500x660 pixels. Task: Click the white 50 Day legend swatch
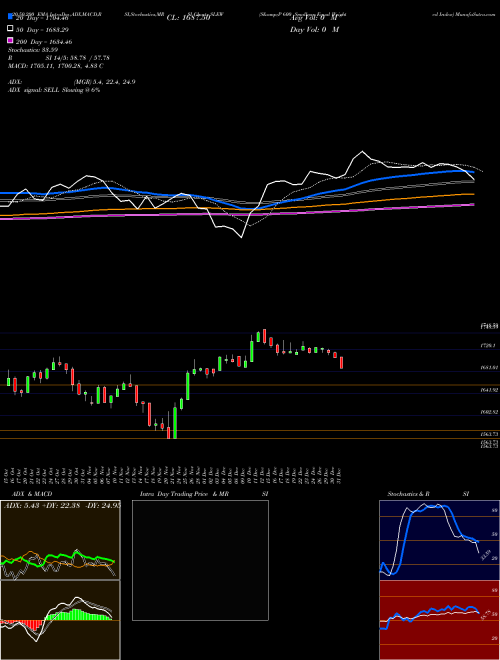(x=11, y=29)
